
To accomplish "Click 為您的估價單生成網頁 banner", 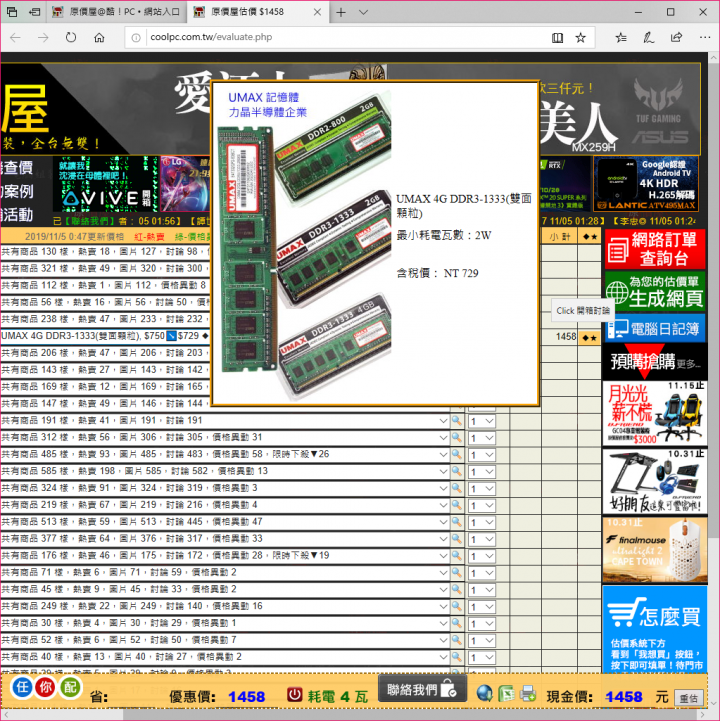I will pyautogui.click(x=655, y=292).
